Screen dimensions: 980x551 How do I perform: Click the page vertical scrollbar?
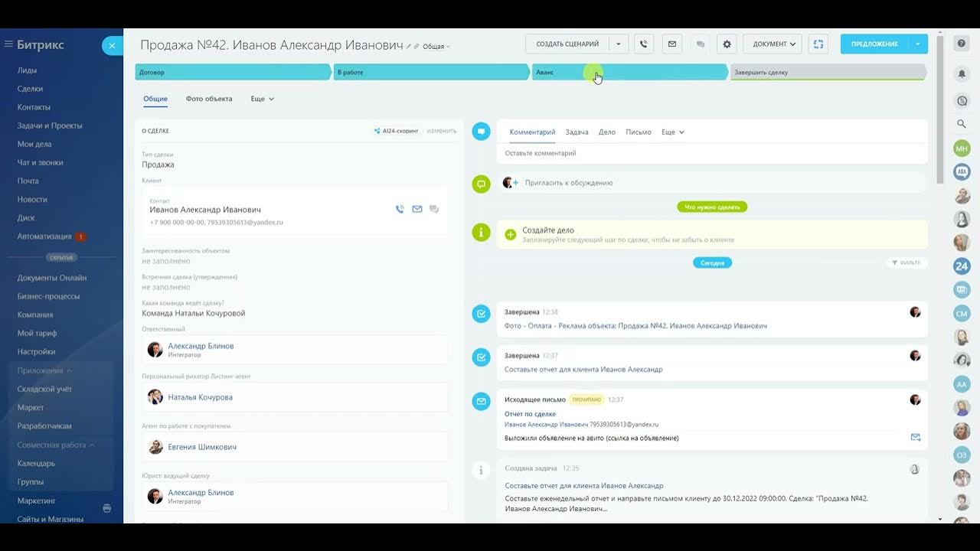coord(940,109)
